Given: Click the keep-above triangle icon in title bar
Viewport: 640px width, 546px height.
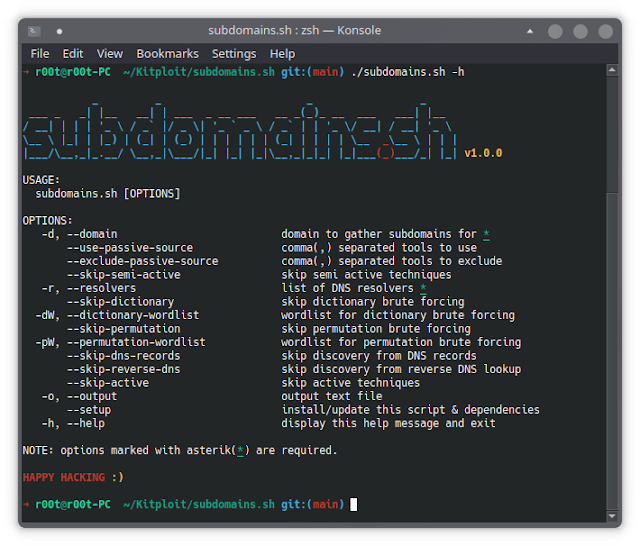Looking at the screenshot, I should click(530, 31).
